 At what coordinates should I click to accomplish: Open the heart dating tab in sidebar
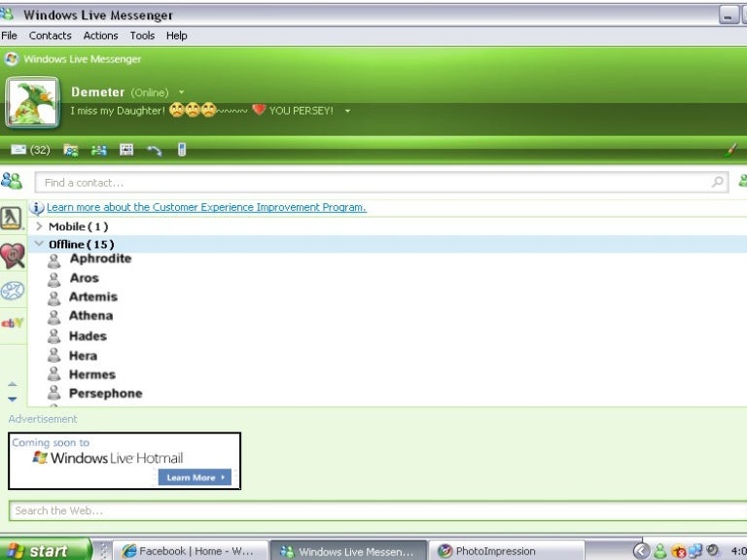pos(12,255)
